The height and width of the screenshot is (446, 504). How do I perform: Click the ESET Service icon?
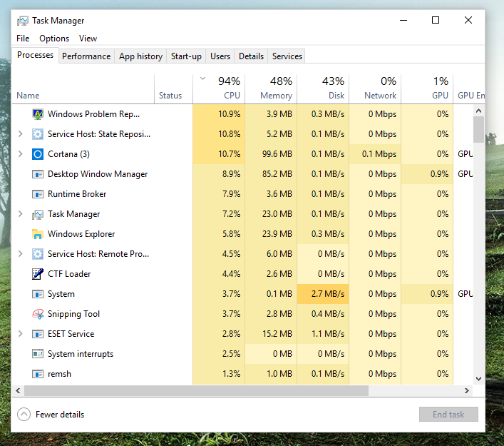38,334
